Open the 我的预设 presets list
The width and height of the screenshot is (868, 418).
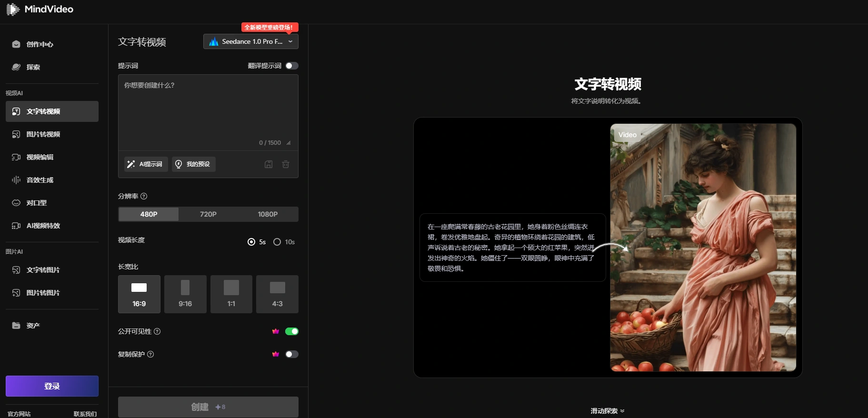click(x=193, y=164)
